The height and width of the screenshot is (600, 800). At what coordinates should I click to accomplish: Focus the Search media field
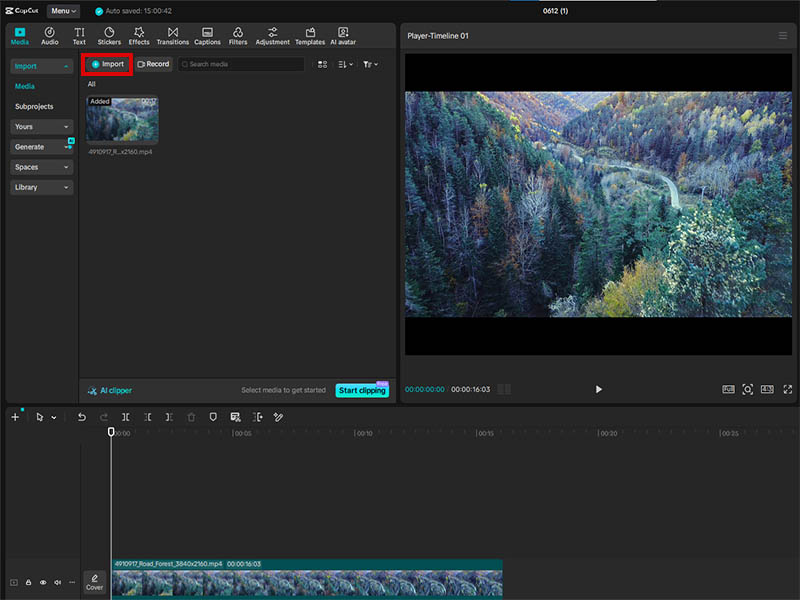[241, 64]
